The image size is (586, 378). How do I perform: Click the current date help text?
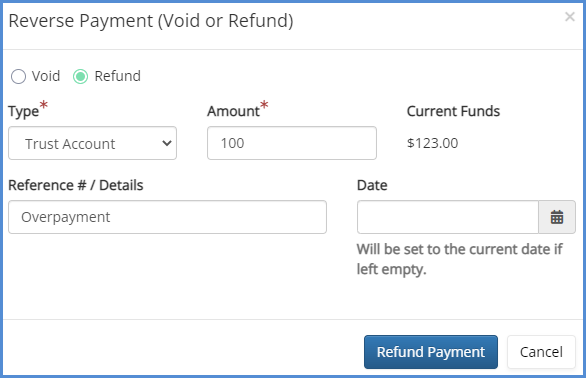[x=460, y=259]
